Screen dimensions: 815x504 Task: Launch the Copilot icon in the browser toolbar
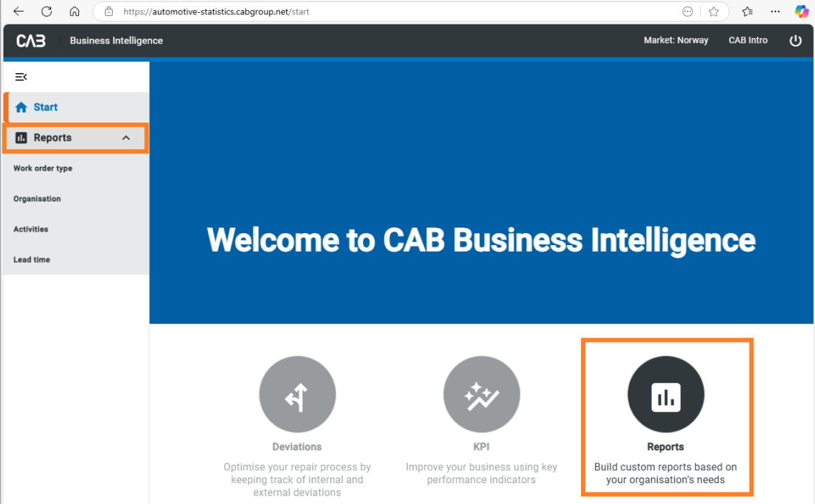tap(801, 11)
